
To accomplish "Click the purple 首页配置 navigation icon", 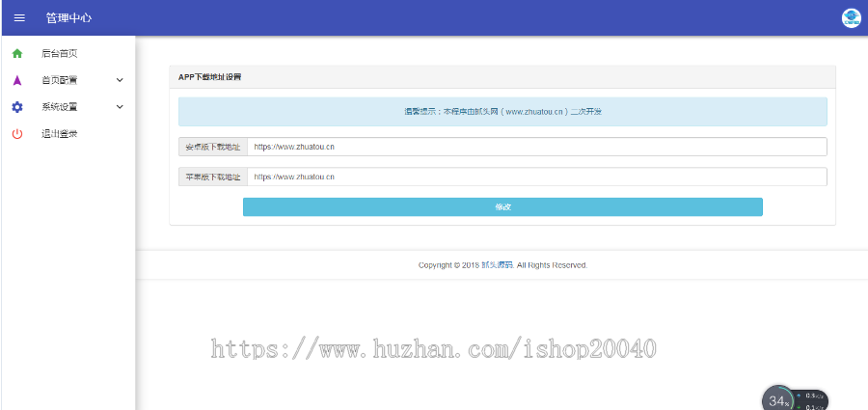I will pos(17,80).
